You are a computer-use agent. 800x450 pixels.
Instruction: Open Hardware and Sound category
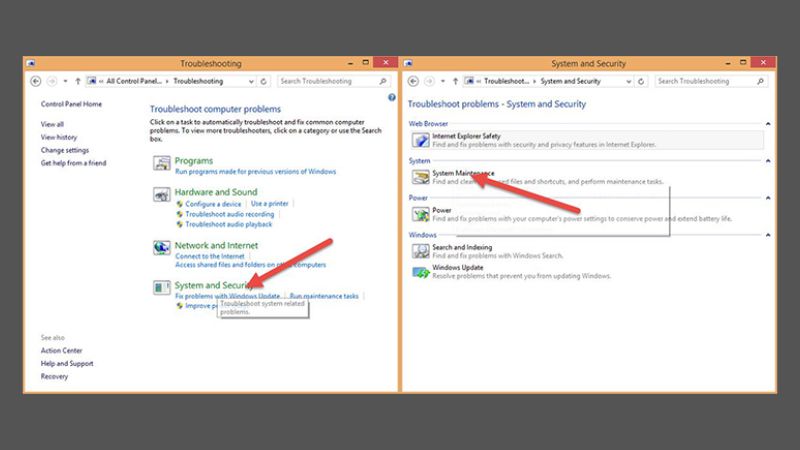click(216, 192)
